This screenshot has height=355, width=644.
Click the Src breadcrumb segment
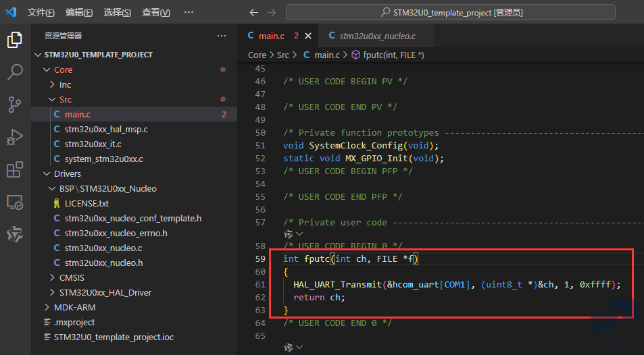click(282, 55)
